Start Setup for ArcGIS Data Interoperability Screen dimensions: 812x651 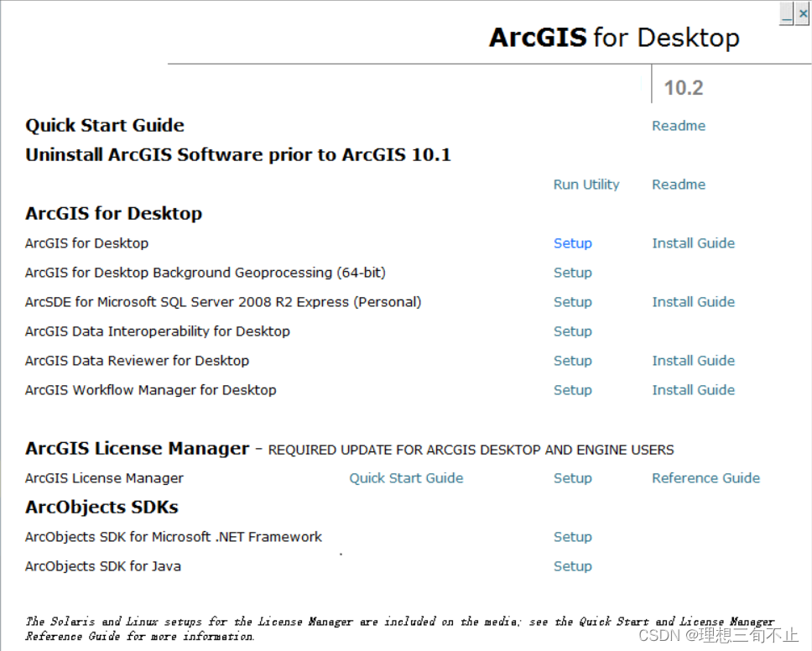tap(573, 331)
